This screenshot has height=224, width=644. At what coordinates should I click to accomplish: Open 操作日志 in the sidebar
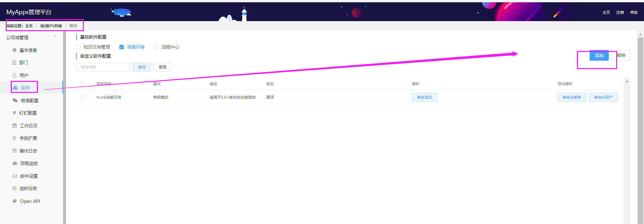pyautogui.click(x=28, y=151)
